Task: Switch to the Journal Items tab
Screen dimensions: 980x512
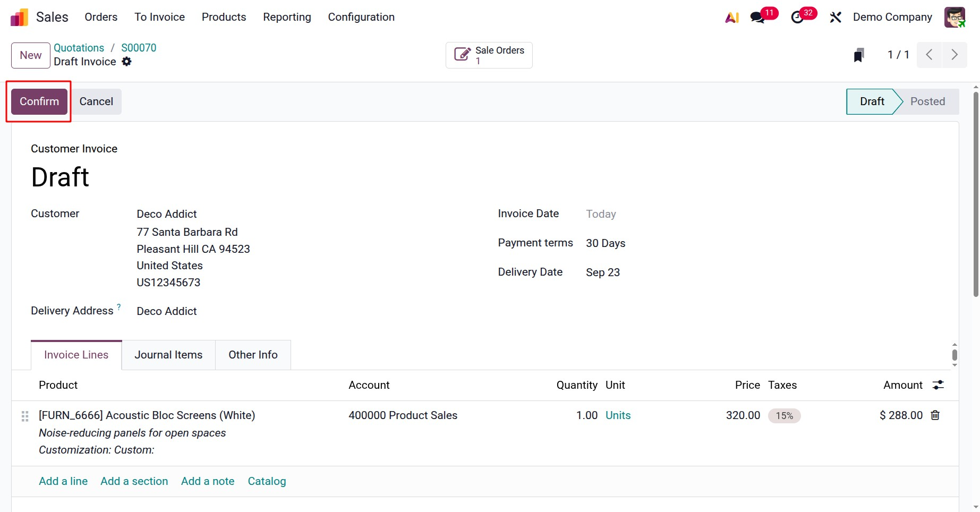Action: pyautogui.click(x=168, y=355)
